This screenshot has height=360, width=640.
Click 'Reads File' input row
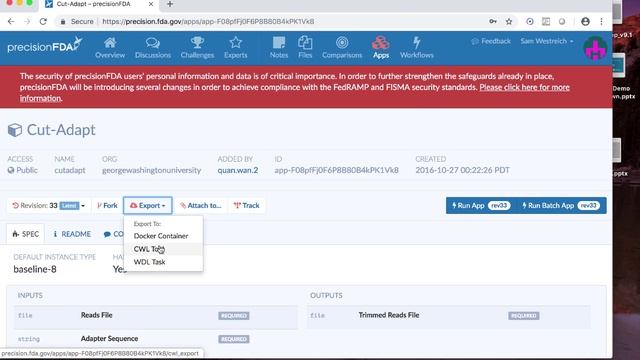[x=156, y=316]
